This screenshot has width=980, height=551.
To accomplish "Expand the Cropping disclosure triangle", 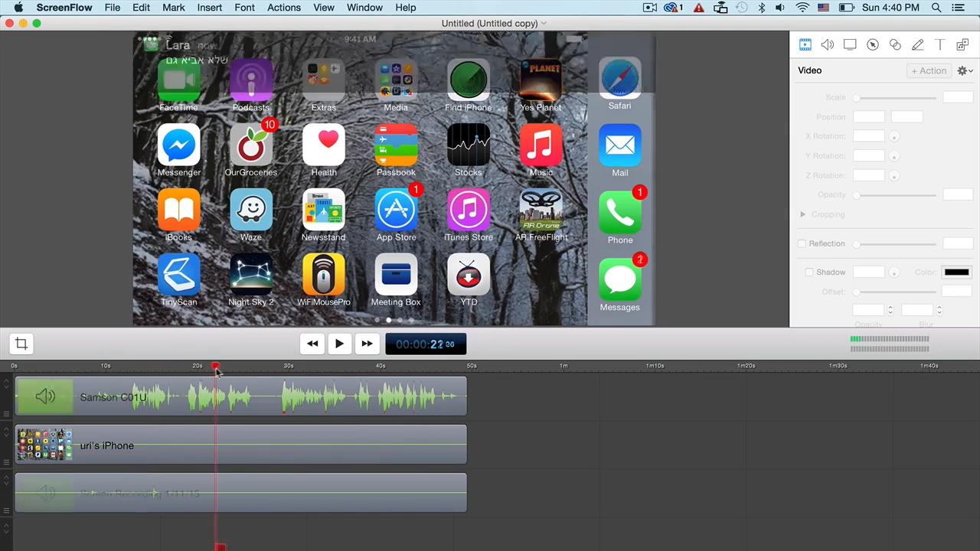I will 802,214.
